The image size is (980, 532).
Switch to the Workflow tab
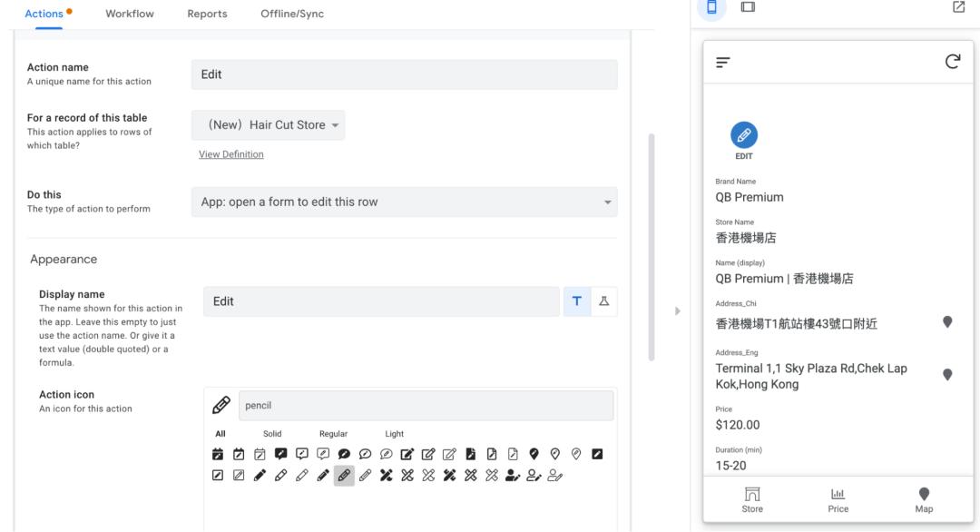(129, 13)
